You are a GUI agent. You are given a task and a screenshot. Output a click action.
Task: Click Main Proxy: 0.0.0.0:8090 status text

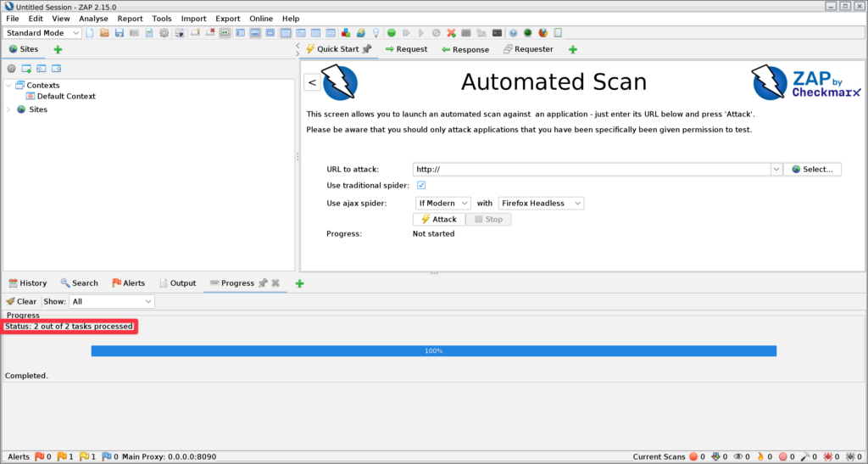click(169, 457)
